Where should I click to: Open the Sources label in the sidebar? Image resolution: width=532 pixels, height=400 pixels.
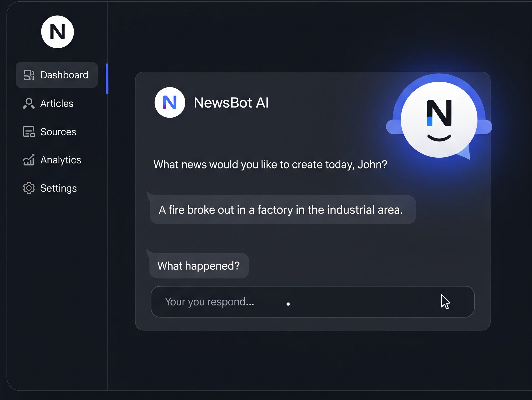(x=58, y=132)
